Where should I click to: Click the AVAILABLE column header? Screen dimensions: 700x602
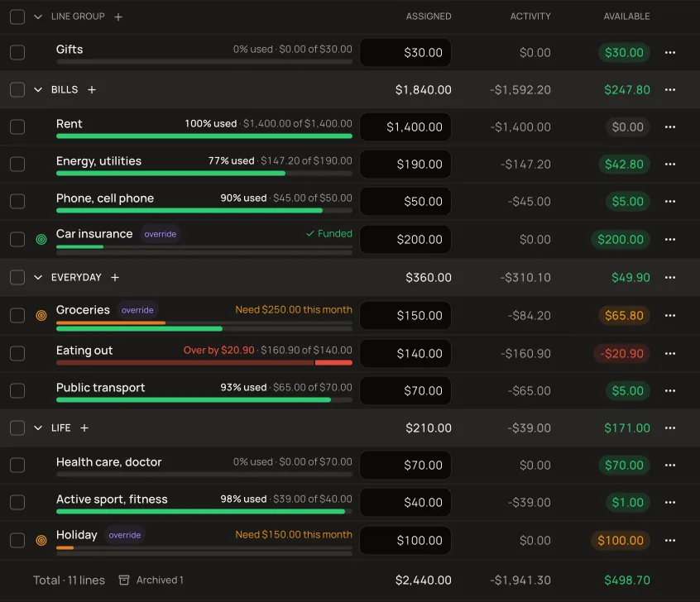tap(627, 17)
